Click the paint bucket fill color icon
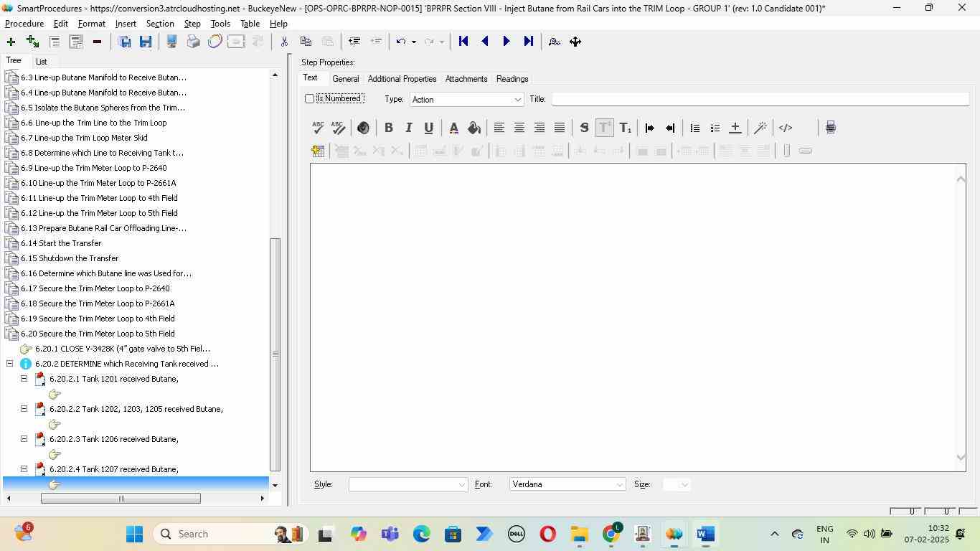Screen dimensions: 980x551 coord(473,128)
